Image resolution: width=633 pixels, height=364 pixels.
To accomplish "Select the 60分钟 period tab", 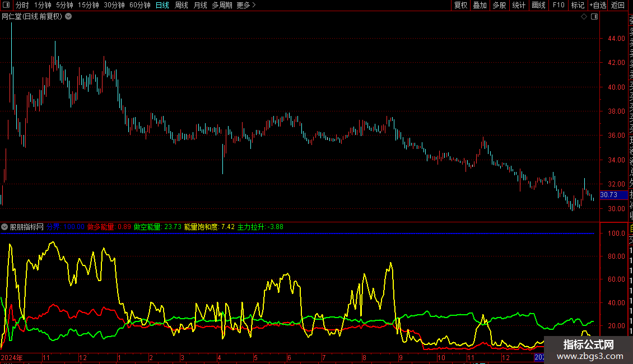I will coord(139,5).
